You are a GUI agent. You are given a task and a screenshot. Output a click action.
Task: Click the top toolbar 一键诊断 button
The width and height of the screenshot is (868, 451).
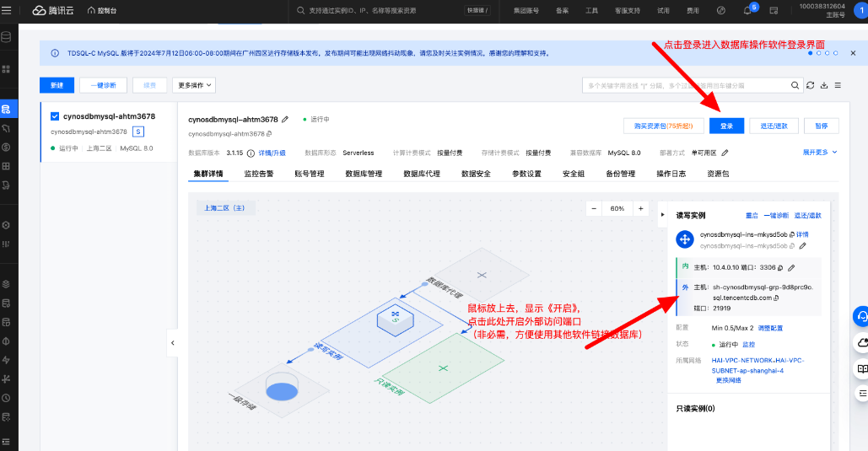pos(104,85)
